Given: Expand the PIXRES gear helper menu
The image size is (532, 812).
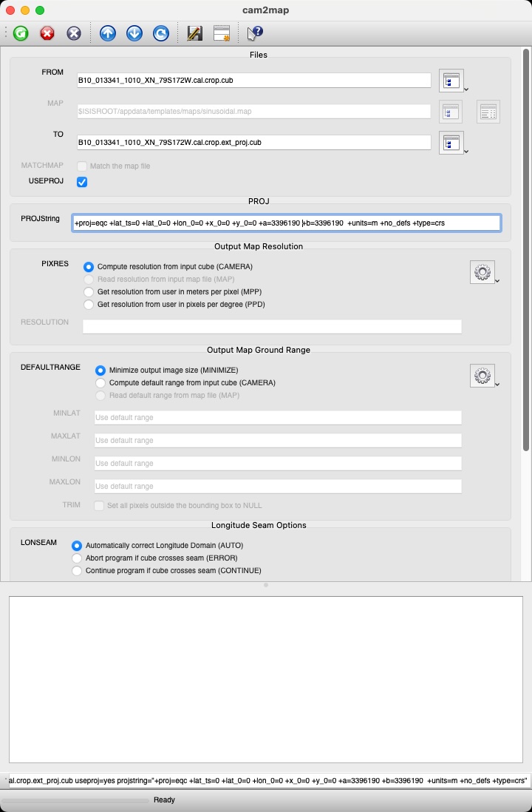Looking at the screenshot, I should (482, 272).
